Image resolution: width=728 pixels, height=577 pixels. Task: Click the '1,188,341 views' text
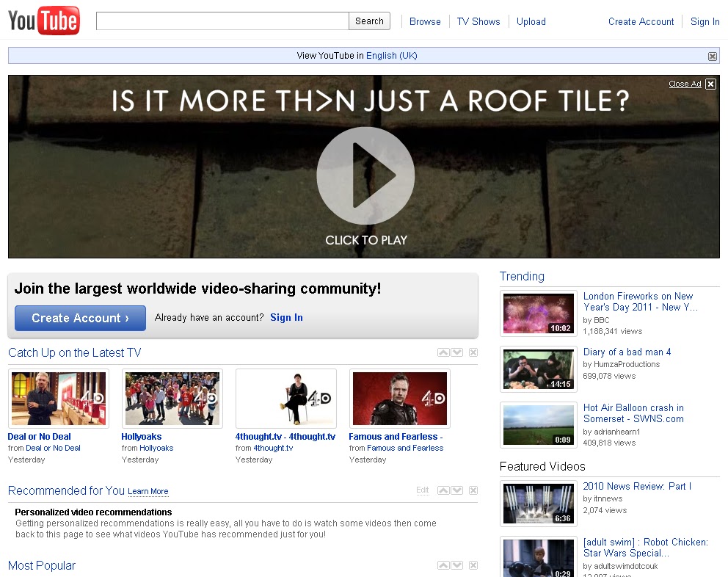pyautogui.click(x=612, y=331)
